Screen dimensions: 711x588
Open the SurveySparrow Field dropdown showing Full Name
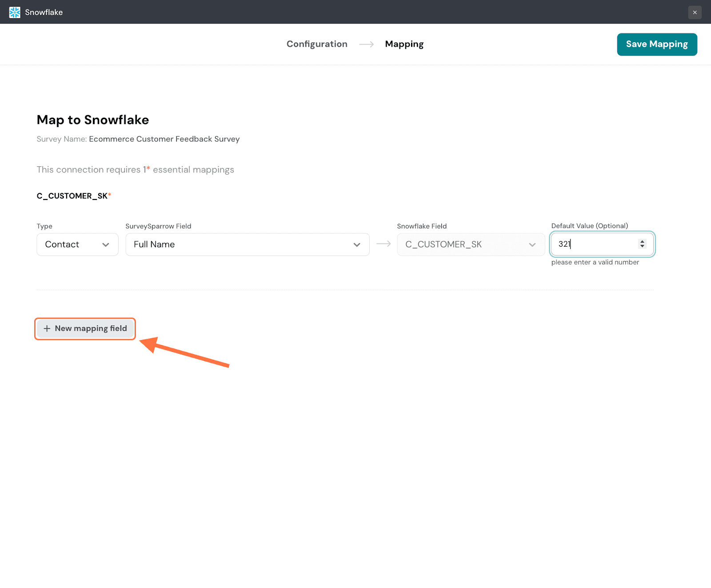point(247,244)
